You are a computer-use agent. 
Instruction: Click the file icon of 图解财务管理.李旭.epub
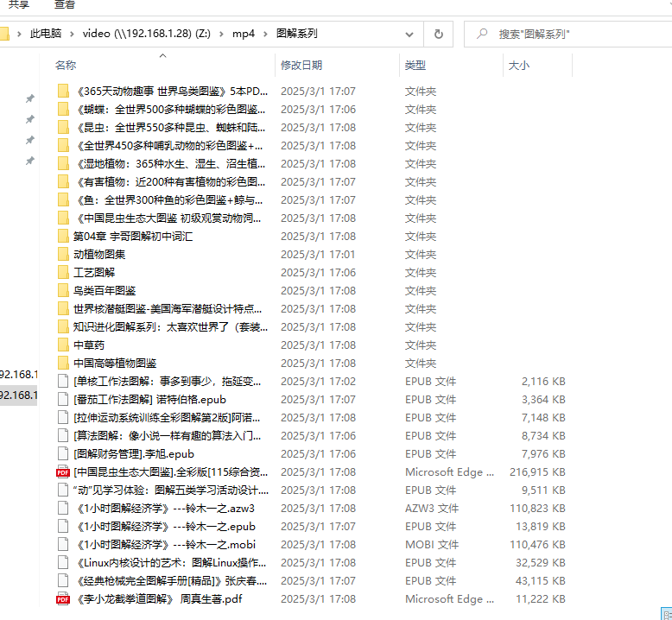click(x=62, y=454)
